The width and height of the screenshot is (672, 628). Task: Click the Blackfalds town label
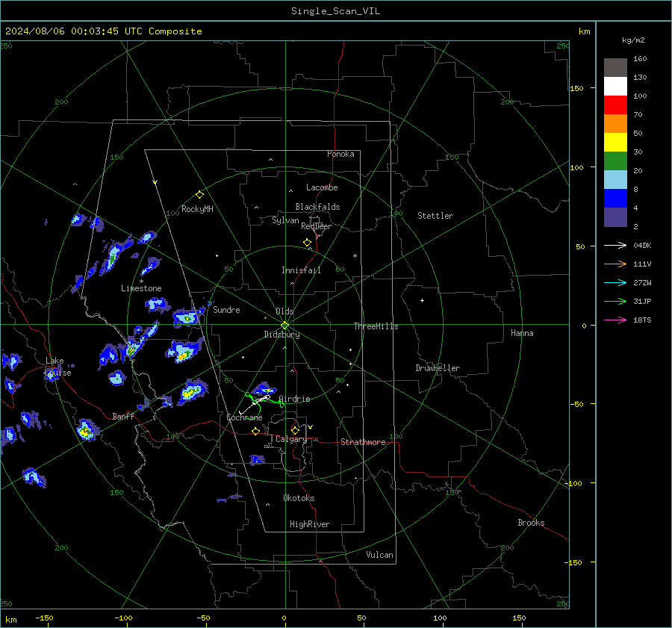pos(317,207)
